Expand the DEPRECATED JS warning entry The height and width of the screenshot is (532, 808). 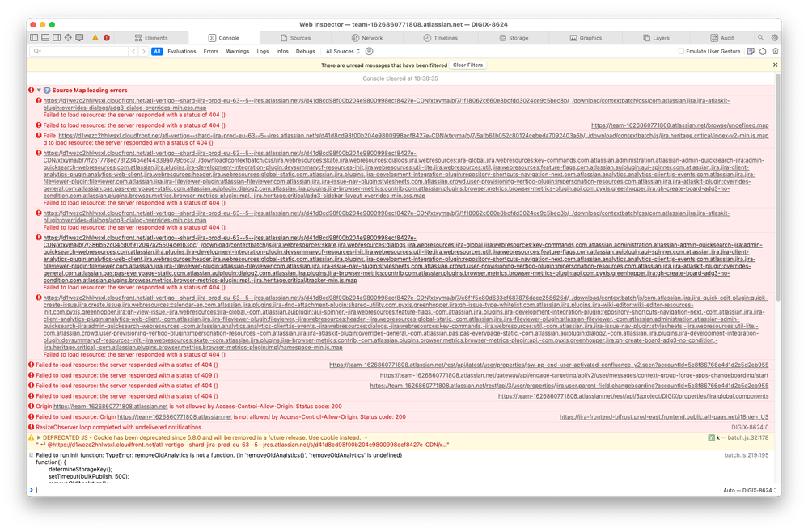tap(39, 437)
